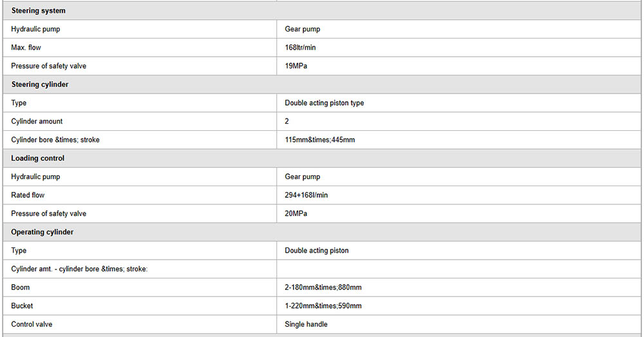Click the Loading control section header
The width and height of the screenshot is (644, 337).
point(37,158)
